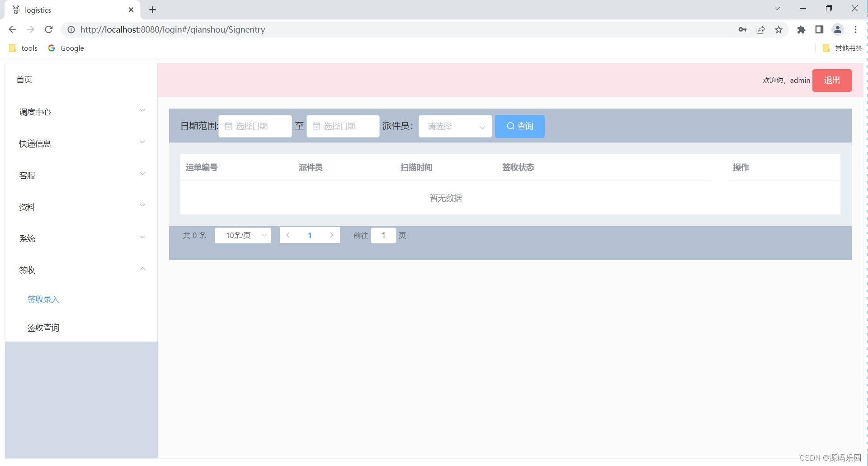Open the extensions puzzle icon

(801, 29)
